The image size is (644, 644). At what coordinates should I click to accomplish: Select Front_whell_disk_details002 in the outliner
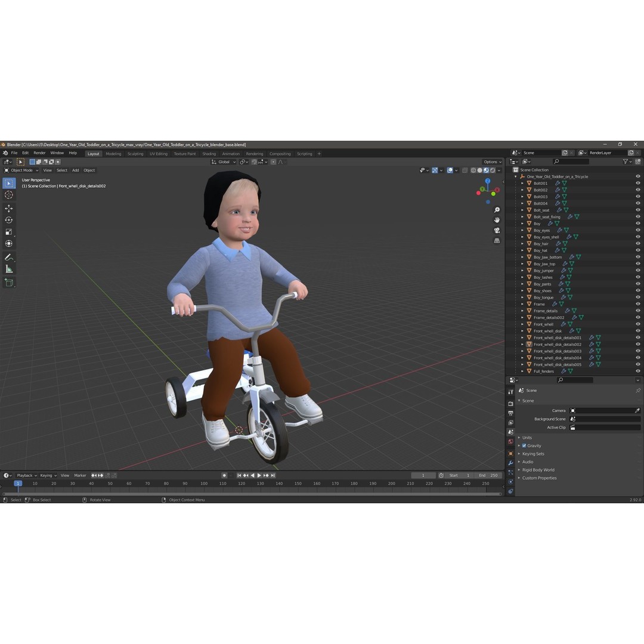tap(558, 344)
